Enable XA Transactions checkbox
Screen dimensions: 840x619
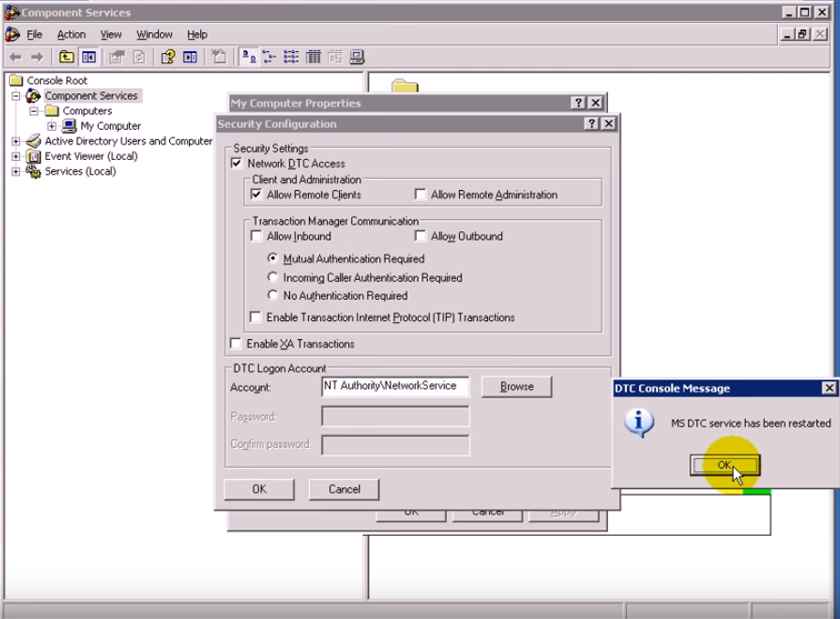click(237, 344)
